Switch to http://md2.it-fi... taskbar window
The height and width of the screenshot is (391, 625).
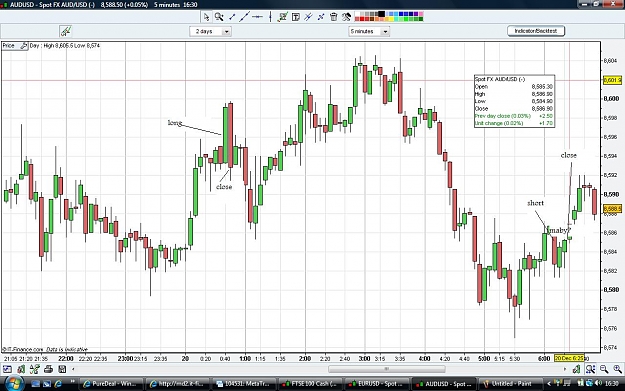point(177,384)
